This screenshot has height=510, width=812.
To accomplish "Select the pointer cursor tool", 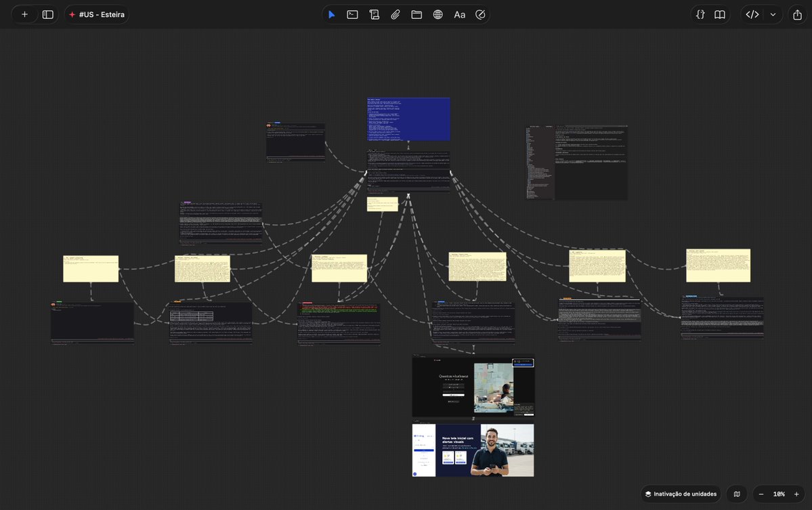I will (x=331, y=14).
